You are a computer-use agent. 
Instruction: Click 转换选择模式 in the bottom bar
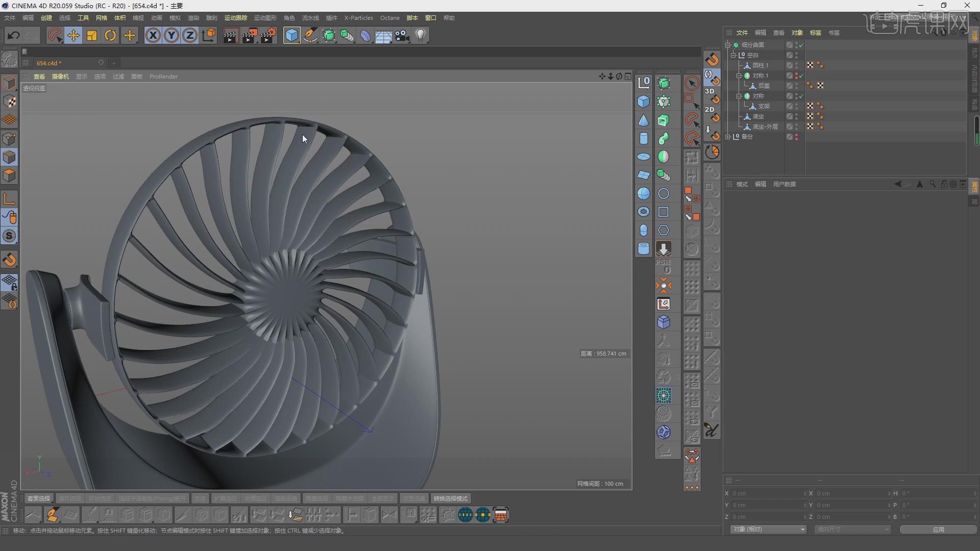450,498
